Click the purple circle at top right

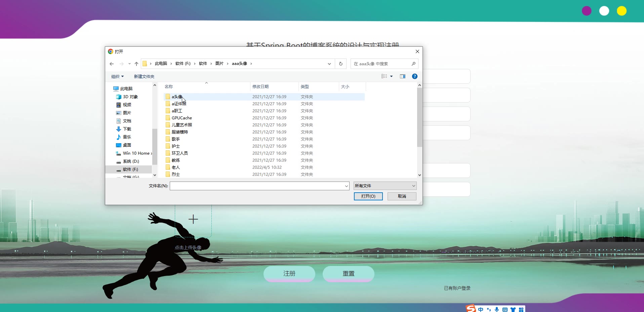coord(587,11)
